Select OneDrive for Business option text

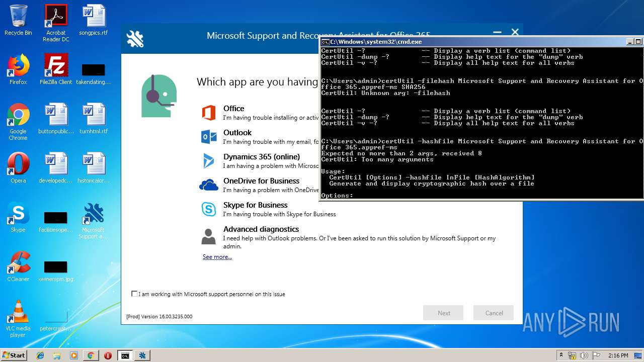(261, 180)
